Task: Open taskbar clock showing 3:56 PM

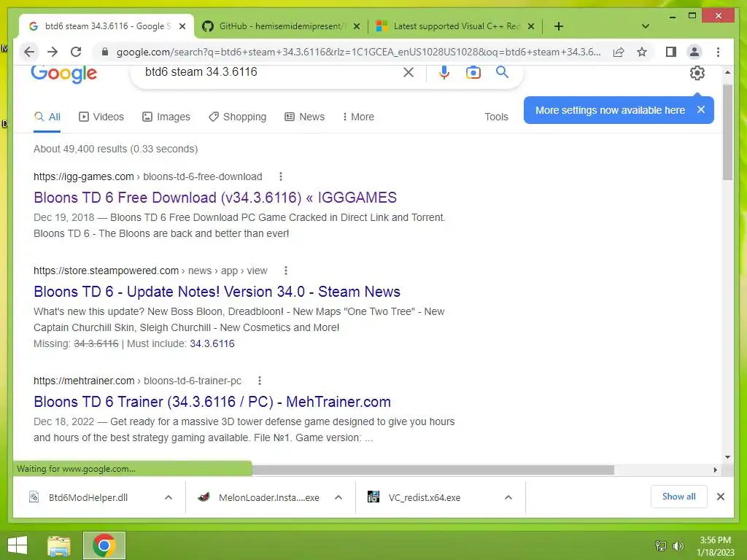Action: 715,546
